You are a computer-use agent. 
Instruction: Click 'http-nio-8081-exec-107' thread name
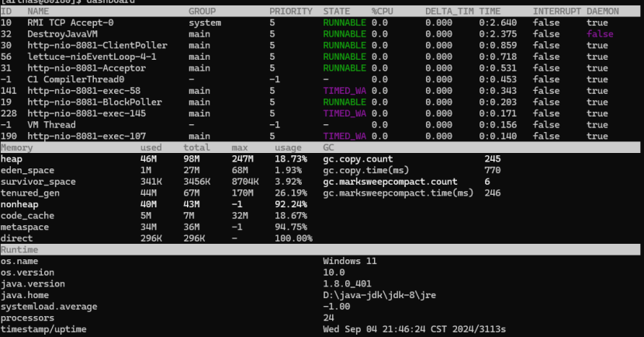(87, 136)
